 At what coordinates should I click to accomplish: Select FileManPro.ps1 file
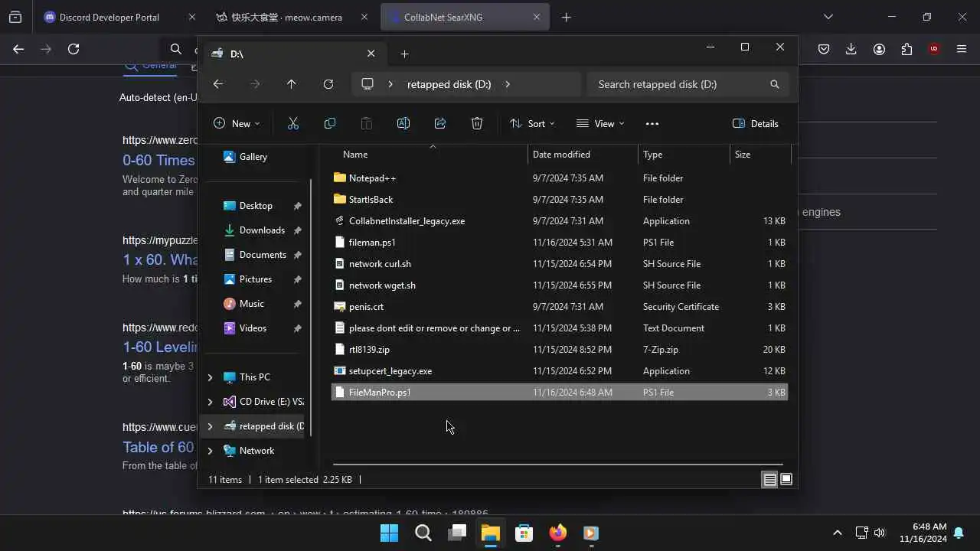[560, 393]
